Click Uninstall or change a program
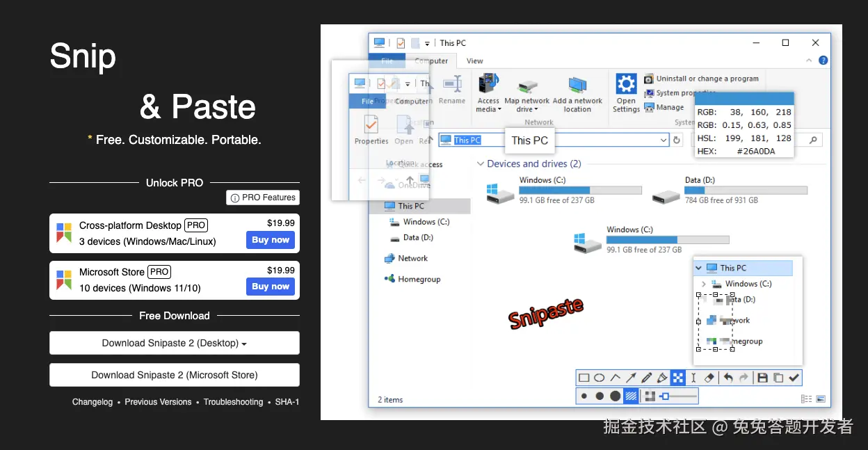This screenshot has height=450, width=868. coord(701,79)
